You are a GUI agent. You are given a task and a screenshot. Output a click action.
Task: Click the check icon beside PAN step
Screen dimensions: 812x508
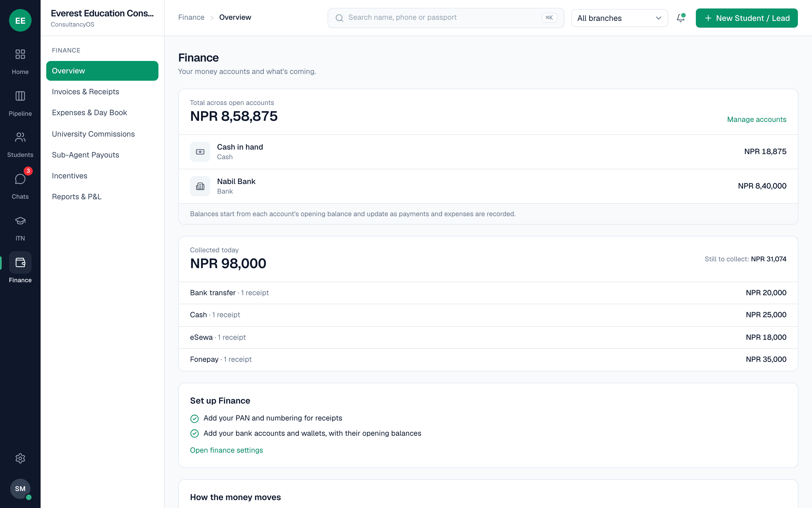194,418
